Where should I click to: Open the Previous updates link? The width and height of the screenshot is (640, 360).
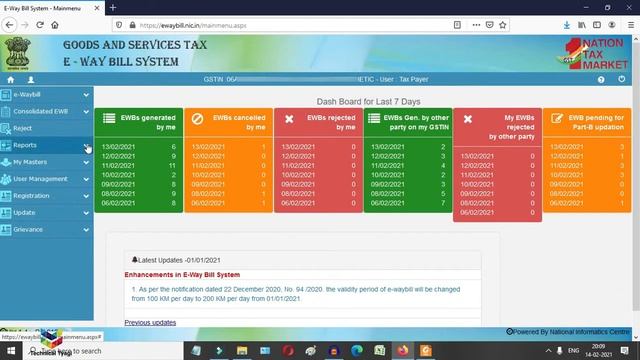[x=150, y=322]
